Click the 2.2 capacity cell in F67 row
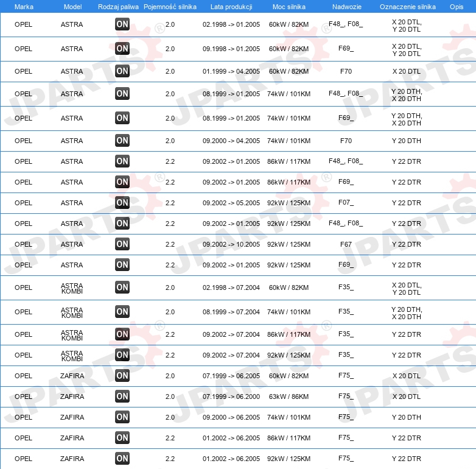This screenshot has height=469, width=476. point(170,244)
